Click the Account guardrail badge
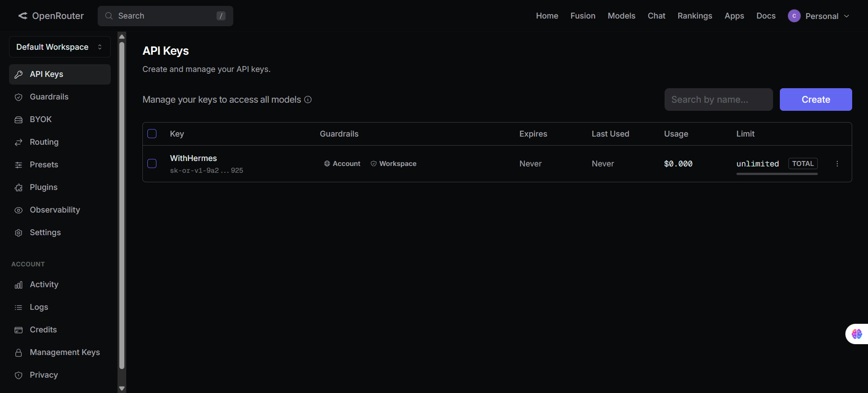 pyautogui.click(x=342, y=164)
